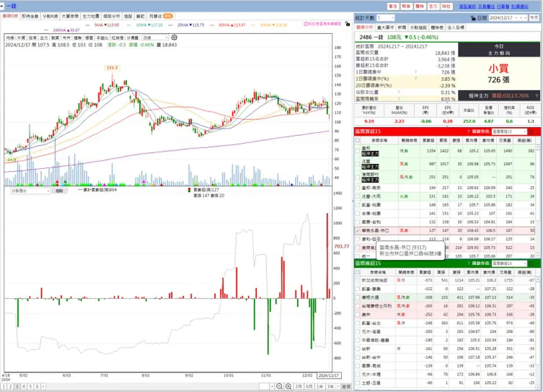Click the plus icon at top-left corner
This screenshot has width=543, height=392.
click(x=1, y=6)
